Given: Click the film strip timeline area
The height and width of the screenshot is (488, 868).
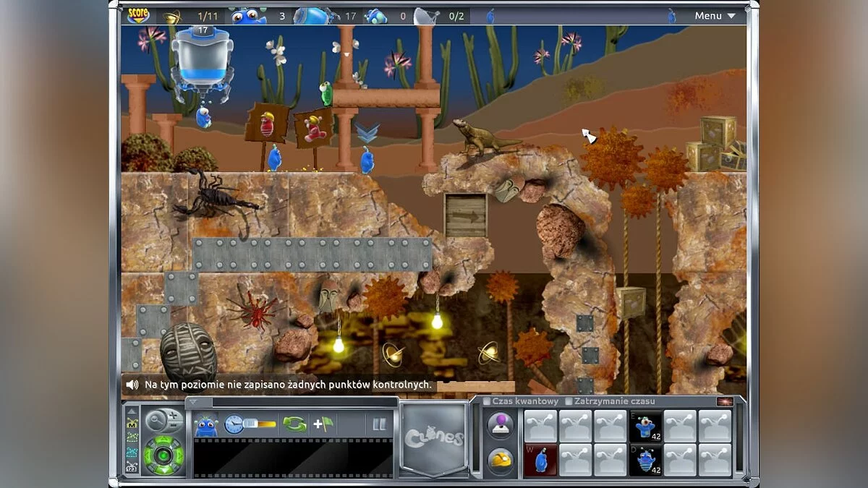Looking at the screenshot, I should tap(293, 458).
